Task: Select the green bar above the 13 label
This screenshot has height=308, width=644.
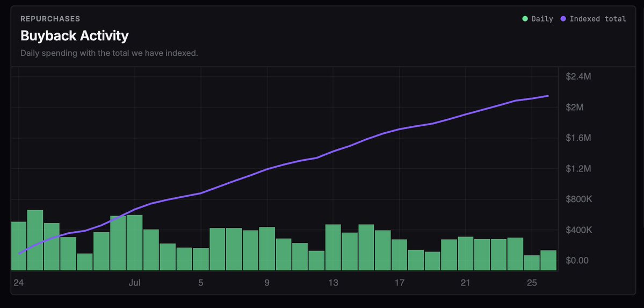Action: click(x=333, y=248)
